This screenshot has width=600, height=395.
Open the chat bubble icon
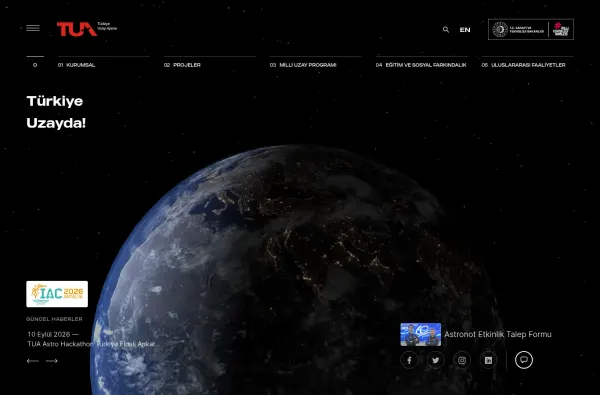pos(524,360)
